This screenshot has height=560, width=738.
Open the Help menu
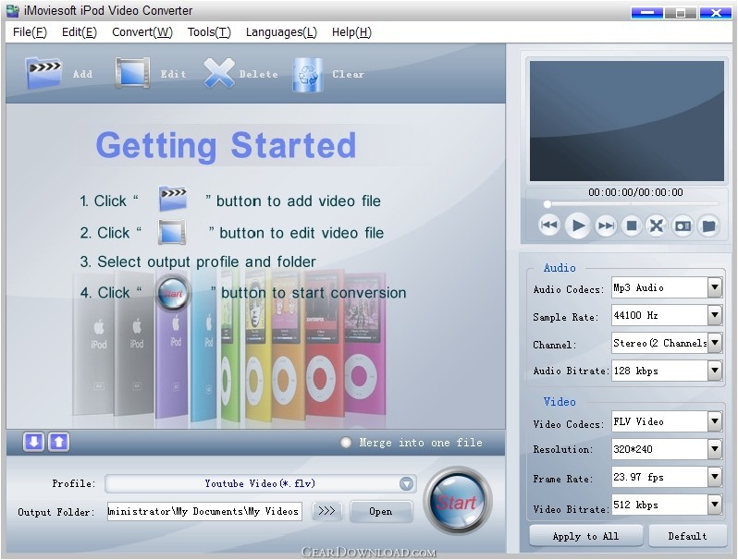click(351, 32)
